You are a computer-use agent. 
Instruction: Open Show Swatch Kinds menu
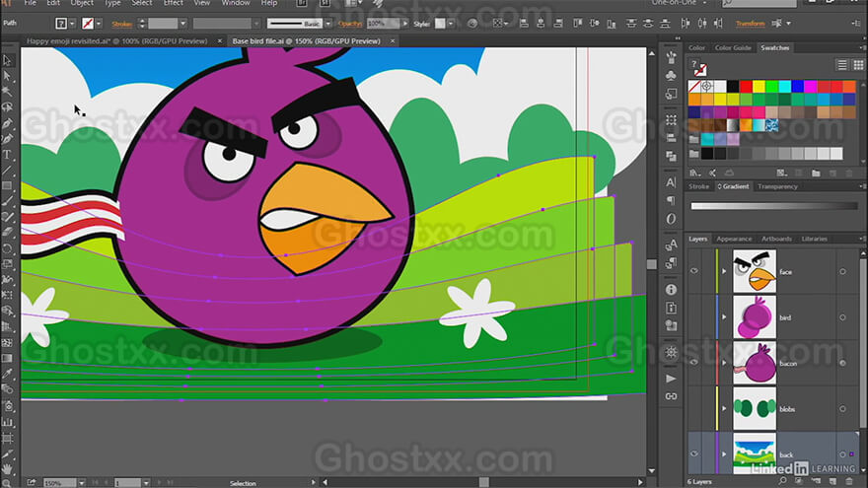[781, 174]
